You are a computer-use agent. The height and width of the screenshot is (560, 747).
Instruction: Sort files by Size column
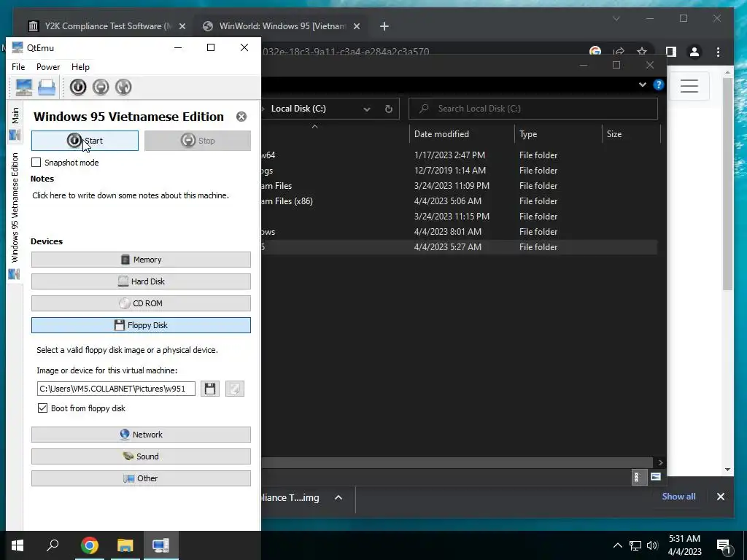[631, 134]
